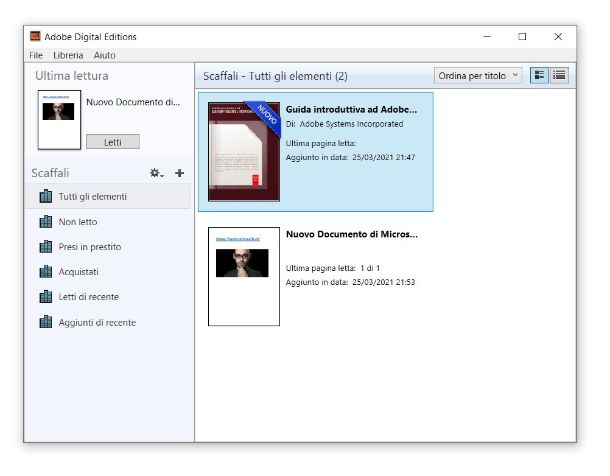Click the title 'Guida introduttiva ad Adobe...'
The height and width of the screenshot is (476, 610).
point(351,110)
